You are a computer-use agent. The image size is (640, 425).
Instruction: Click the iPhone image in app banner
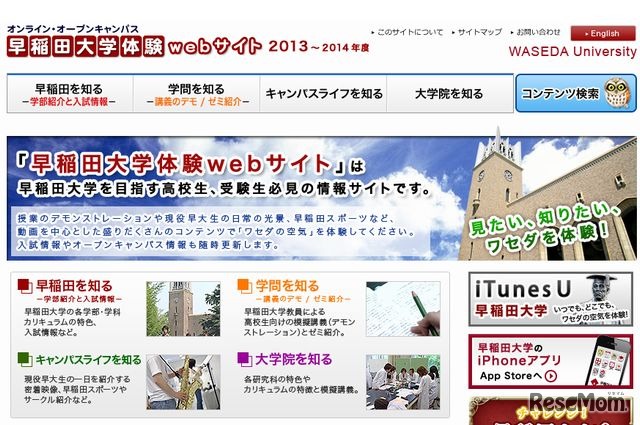click(607, 362)
